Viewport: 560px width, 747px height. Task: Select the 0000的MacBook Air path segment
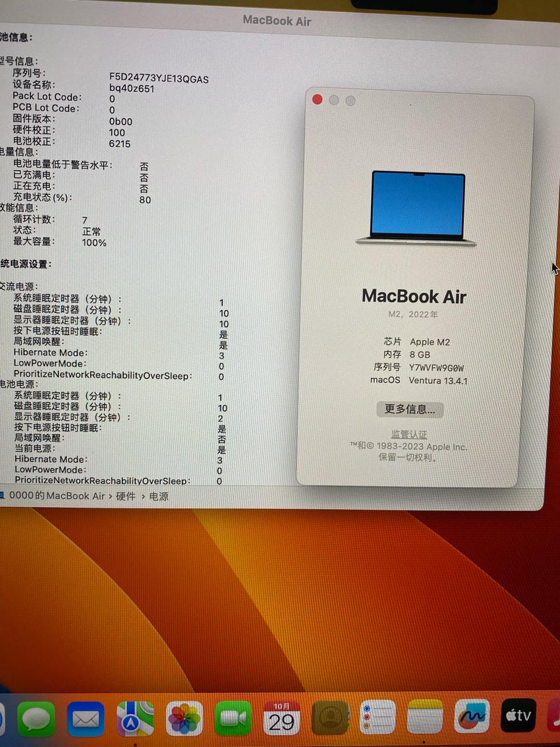point(57,495)
